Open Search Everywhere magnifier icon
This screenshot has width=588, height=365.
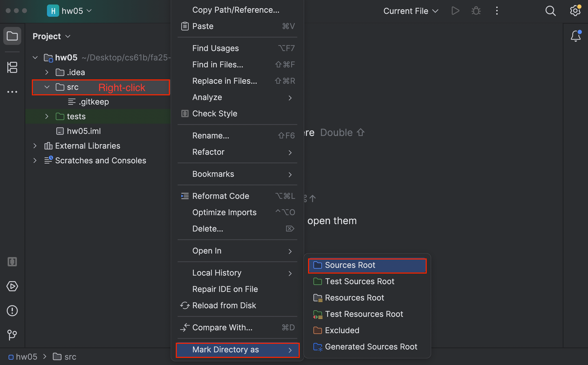click(550, 11)
